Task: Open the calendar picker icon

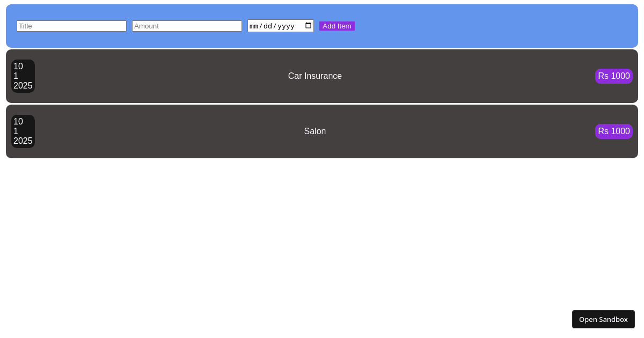Action: click(308, 26)
